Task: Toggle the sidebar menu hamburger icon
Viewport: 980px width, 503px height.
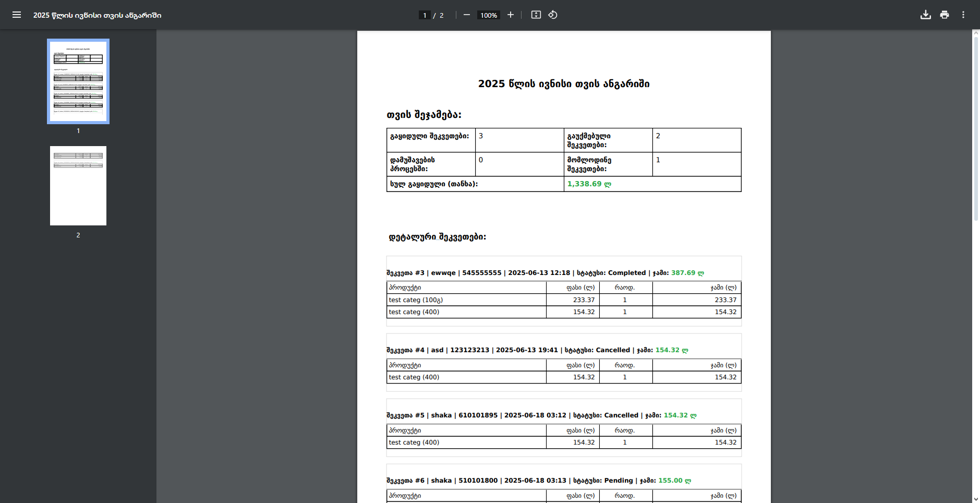Action: pos(17,15)
